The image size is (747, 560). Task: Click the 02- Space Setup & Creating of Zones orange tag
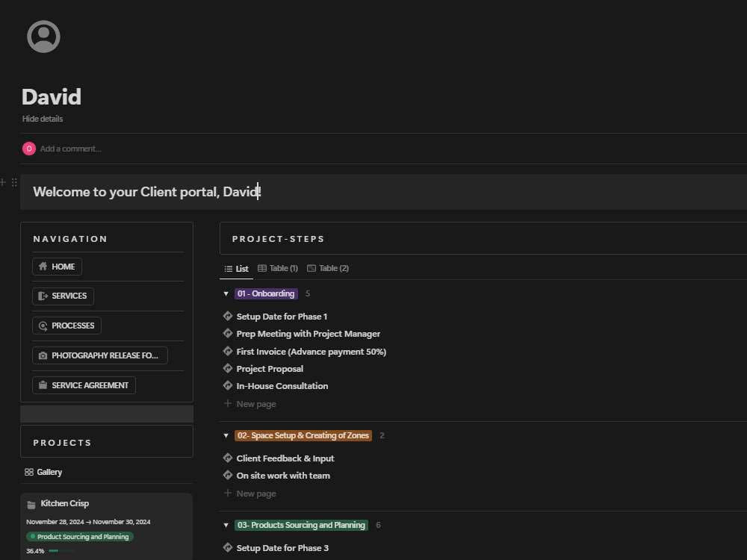tap(303, 436)
